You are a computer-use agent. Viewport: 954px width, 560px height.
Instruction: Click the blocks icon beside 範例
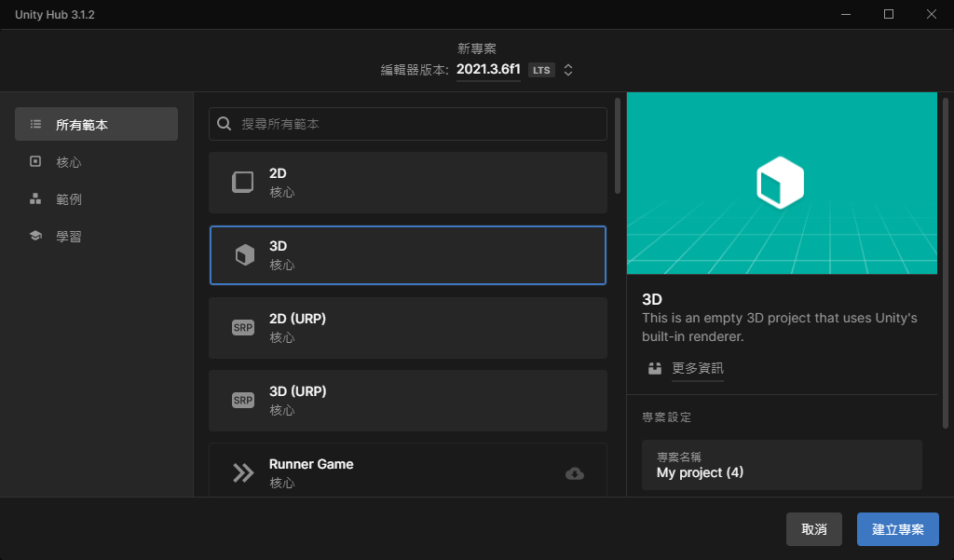click(x=35, y=199)
